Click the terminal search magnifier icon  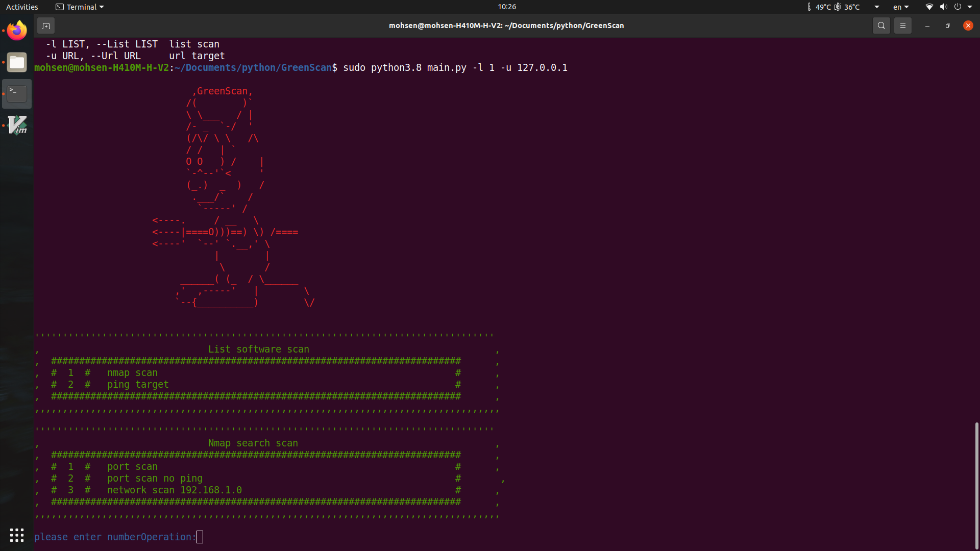[x=881, y=26]
